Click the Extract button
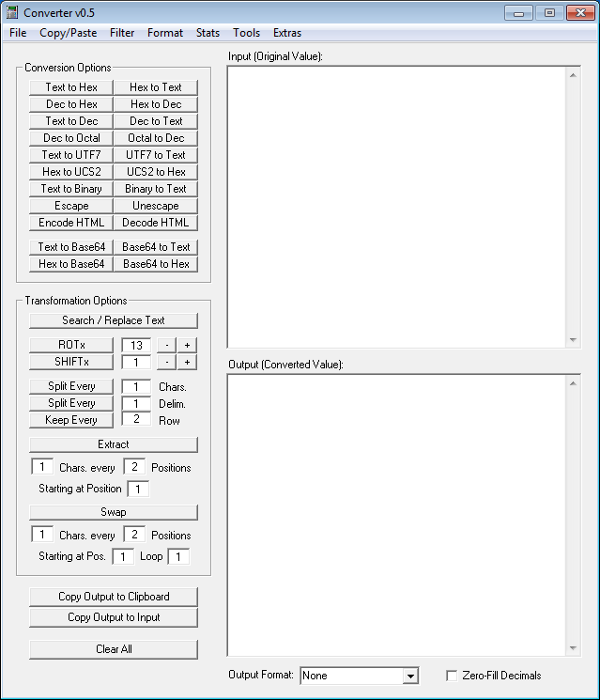 coord(114,444)
